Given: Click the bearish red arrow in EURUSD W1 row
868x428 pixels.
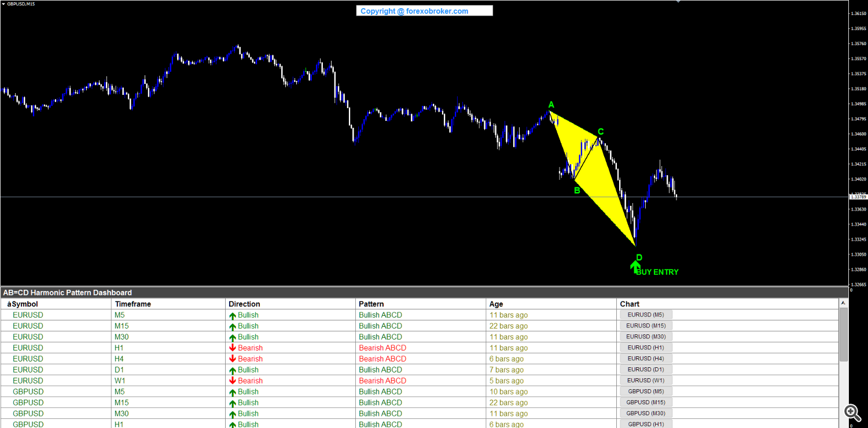Looking at the screenshot, I should tap(233, 381).
